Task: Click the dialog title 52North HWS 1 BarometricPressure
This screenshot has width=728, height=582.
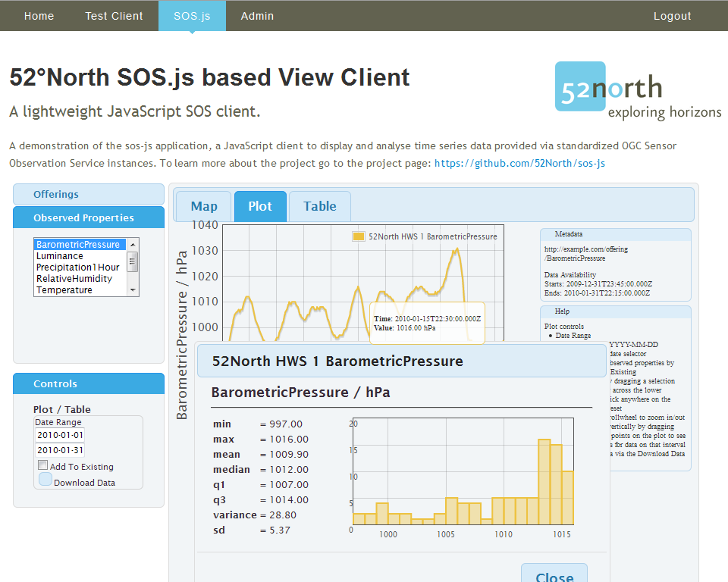Action: [x=337, y=361]
